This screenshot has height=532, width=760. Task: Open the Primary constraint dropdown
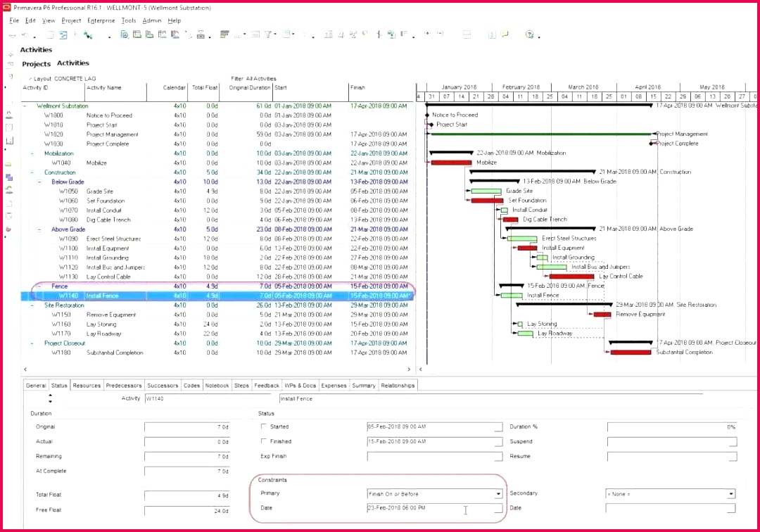click(x=498, y=494)
